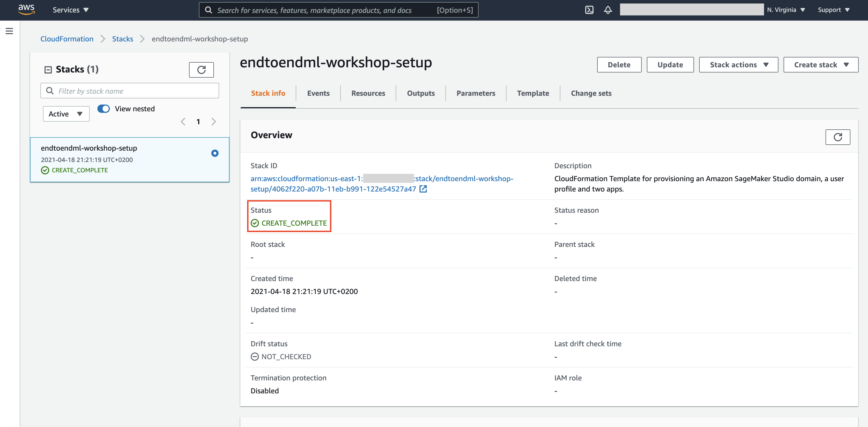This screenshot has width=868, height=427.
Task: Click CREATE_COMPLETE status in Overview
Action: [289, 223]
